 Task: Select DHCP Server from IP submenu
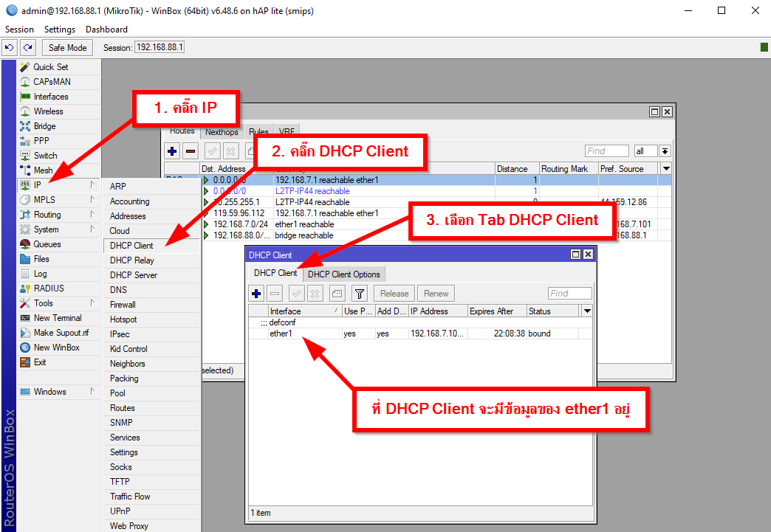[x=152, y=274]
